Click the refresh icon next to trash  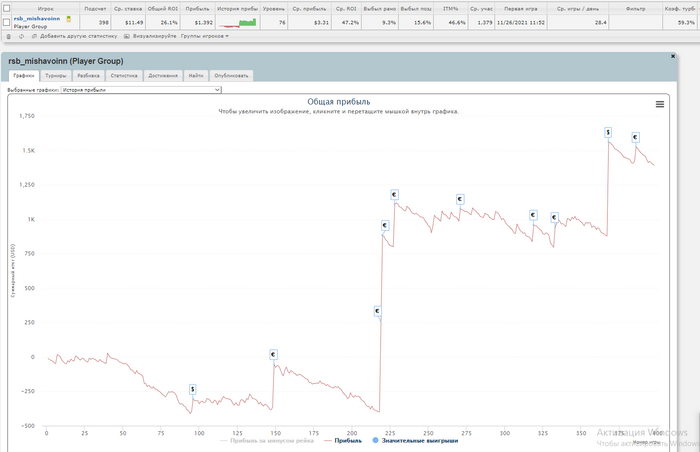click(20, 36)
